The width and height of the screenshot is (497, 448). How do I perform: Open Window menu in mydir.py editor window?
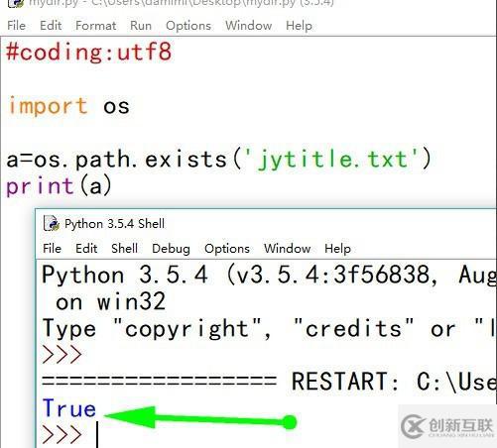[249, 26]
